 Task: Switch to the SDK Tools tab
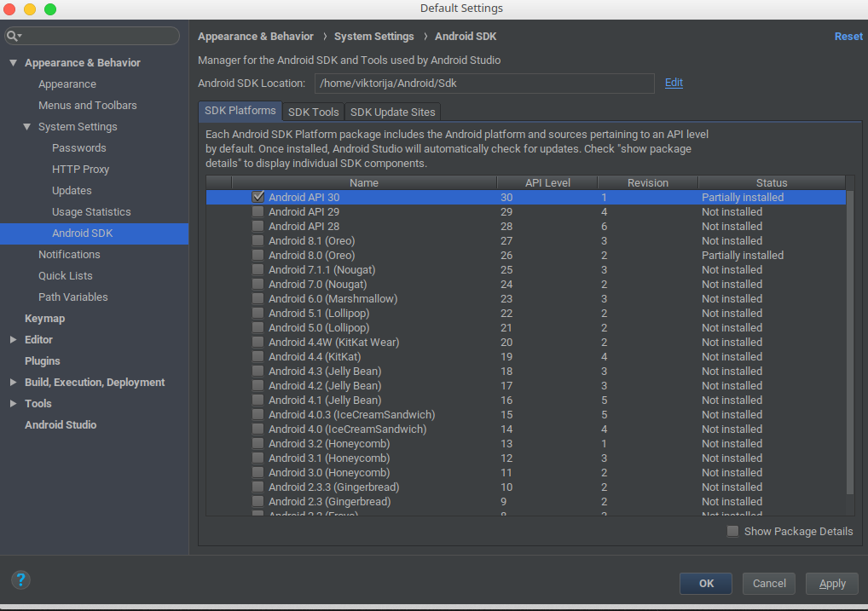pyautogui.click(x=313, y=112)
